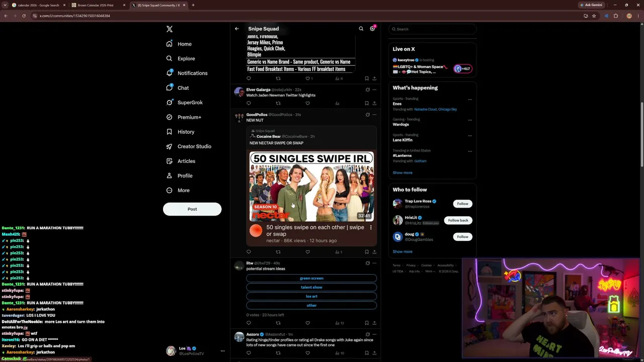Screen dimensions: 644x362
Task: Open more options on GoodPollos post
Action: point(374,115)
